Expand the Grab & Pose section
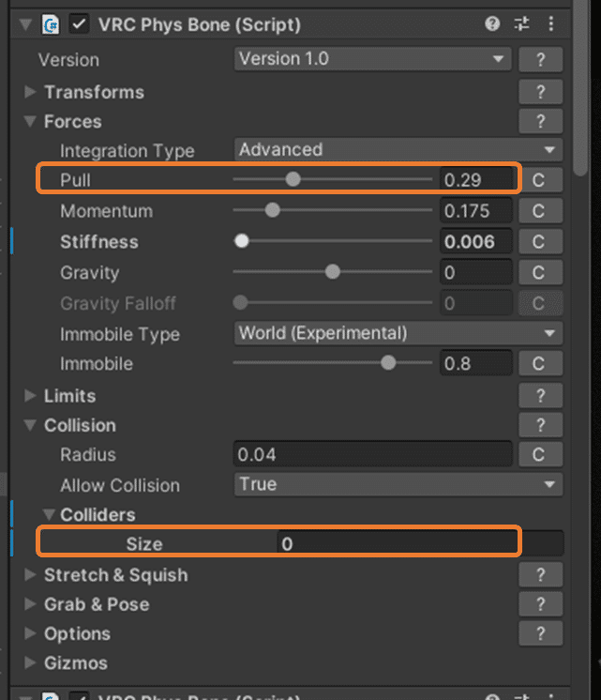This screenshot has width=601, height=700. (x=30, y=604)
